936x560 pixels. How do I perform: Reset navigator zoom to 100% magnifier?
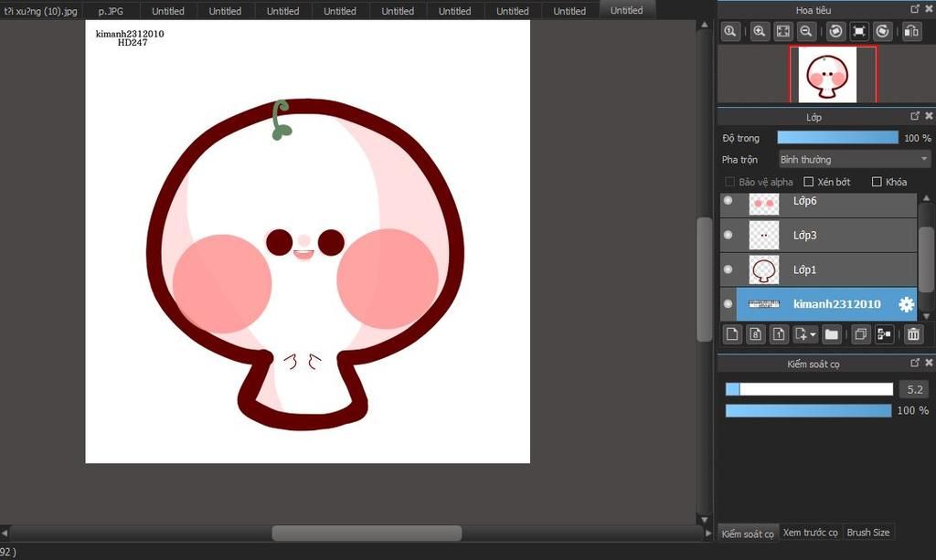click(x=730, y=32)
